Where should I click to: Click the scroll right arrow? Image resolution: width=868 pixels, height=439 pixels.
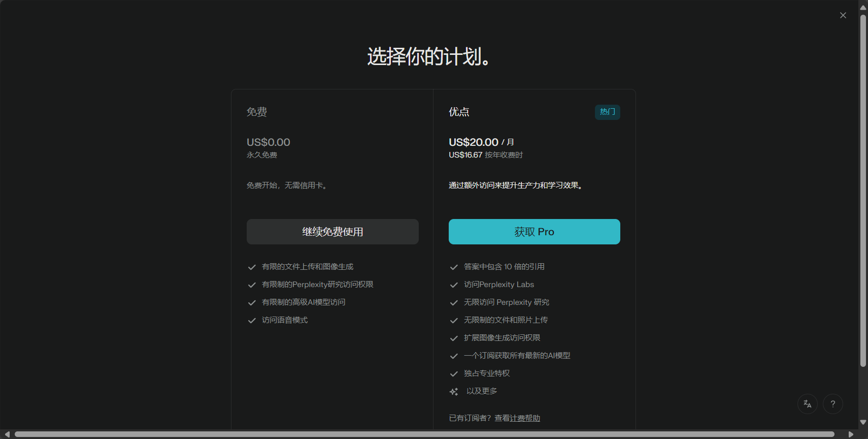pos(851,434)
